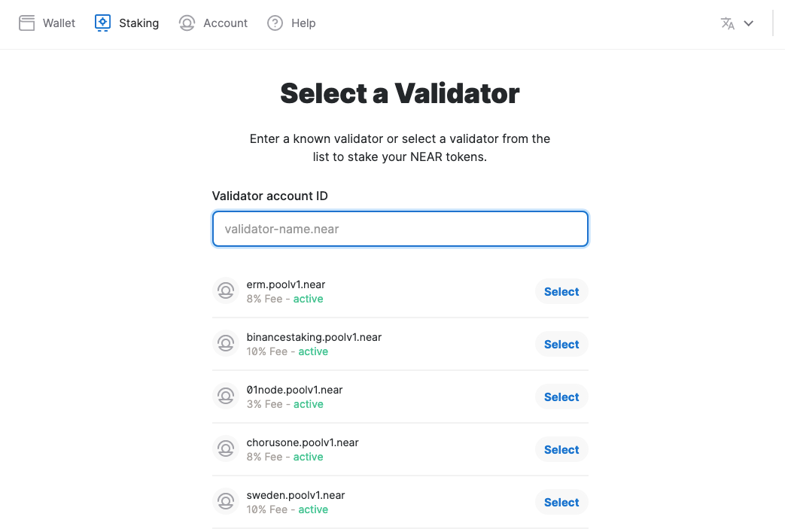
Task: Select the binancestaking.poolv1.near validator
Action: (561, 344)
